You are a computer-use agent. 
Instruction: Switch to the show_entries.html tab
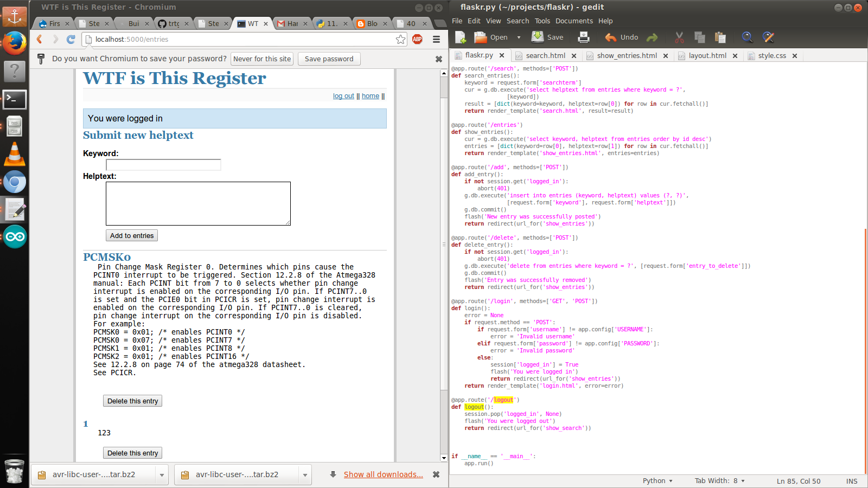(x=627, y=56)
